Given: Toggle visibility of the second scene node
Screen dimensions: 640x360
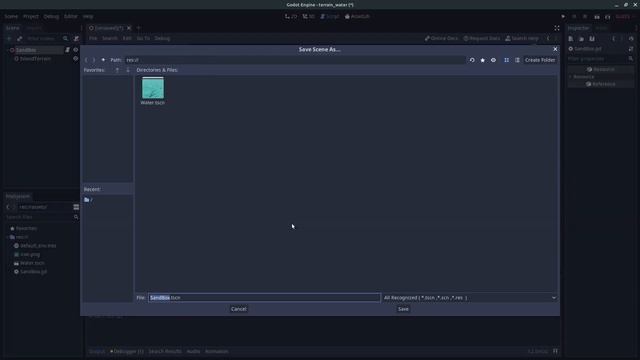Looking at the screenshot, I should click(76, 59).
